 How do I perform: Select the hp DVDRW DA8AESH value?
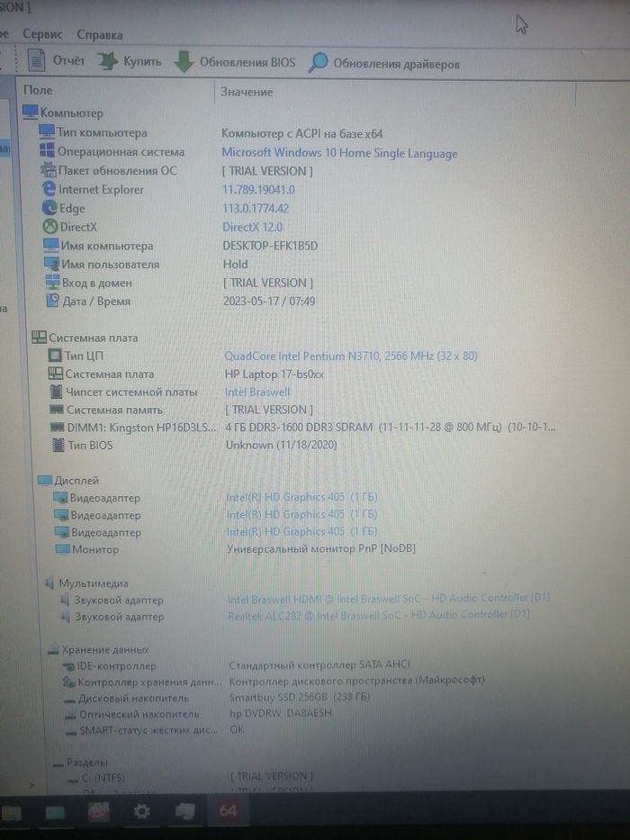280,713
